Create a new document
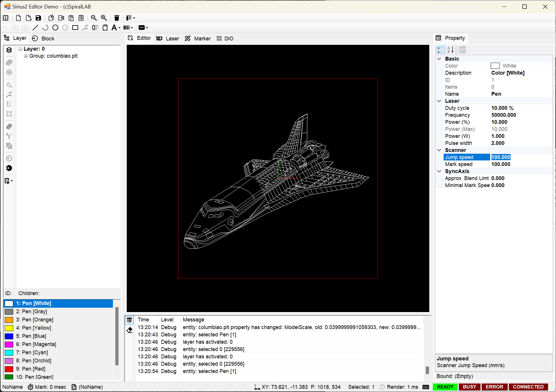The image size is (556, 392). tap(18, 18)
